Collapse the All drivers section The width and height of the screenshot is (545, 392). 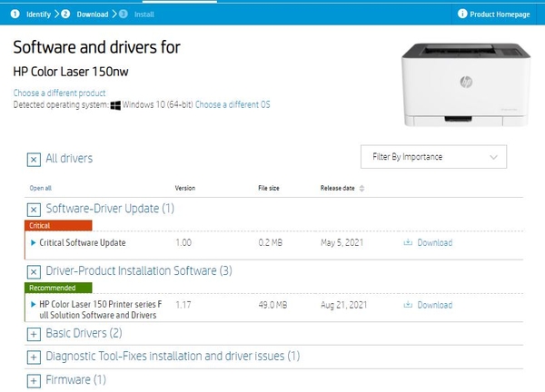click(34, 160)
